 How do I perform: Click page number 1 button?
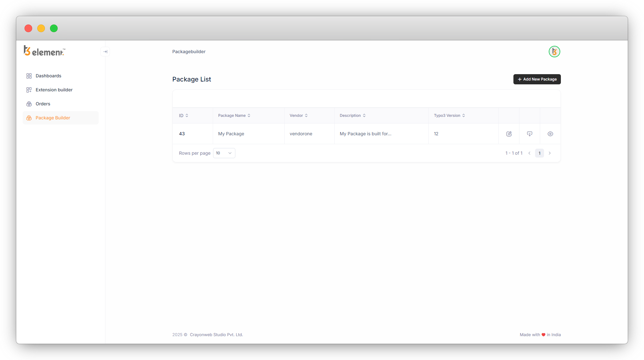(x=539, y=153)
